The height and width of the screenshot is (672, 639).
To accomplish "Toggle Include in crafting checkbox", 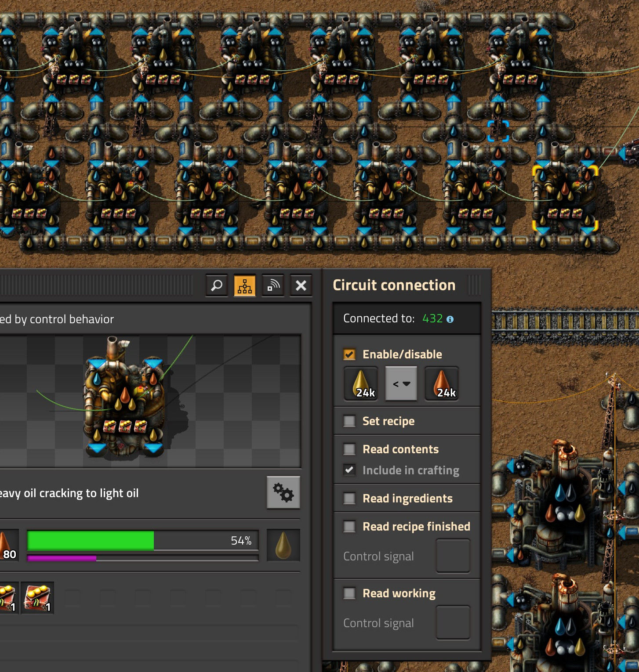I will click(349, 470).
